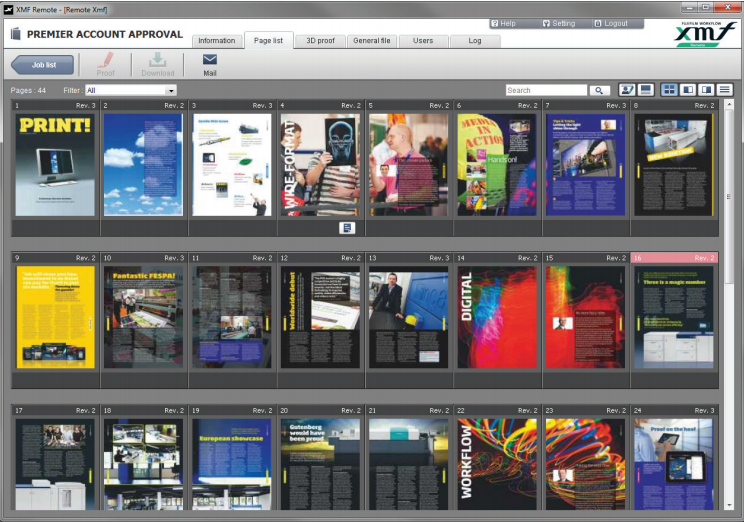Click Logout in the top bar

[x=611, y=23]
